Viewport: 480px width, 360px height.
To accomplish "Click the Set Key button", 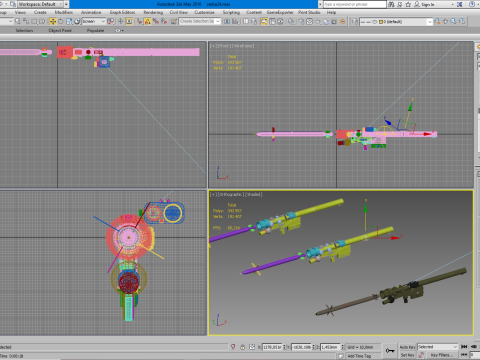I will pyautogui.click(x=407, y=355).
